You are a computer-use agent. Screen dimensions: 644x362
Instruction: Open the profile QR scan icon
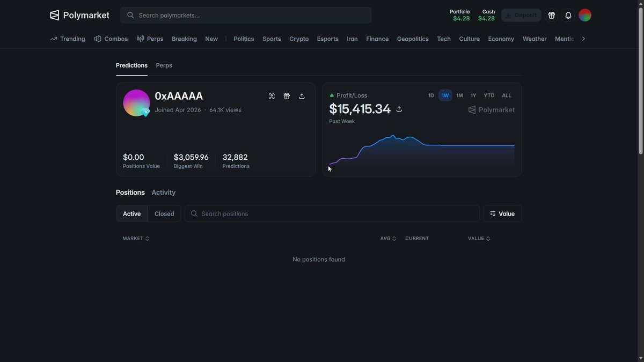pyautogui.click(x=272, y=96)
